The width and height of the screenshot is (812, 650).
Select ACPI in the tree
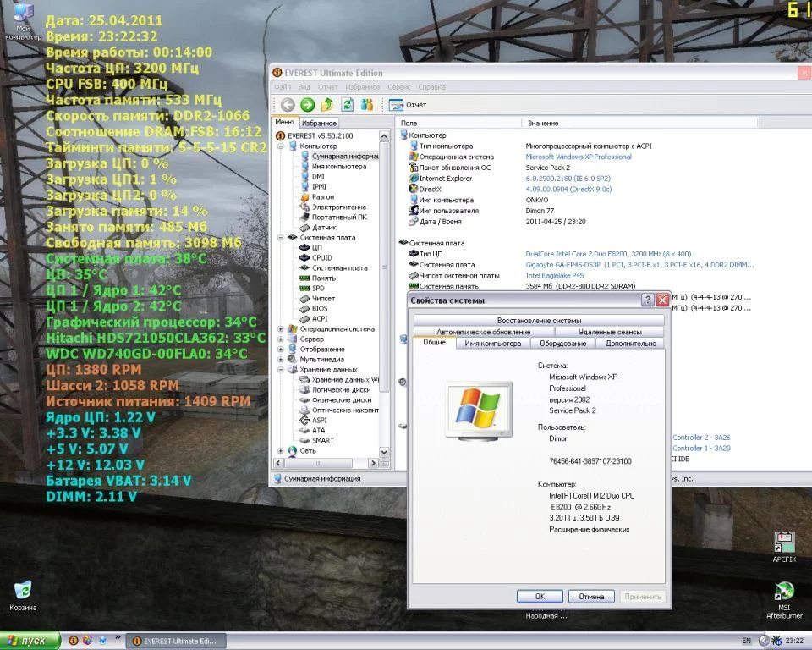(x=320, y=319)
